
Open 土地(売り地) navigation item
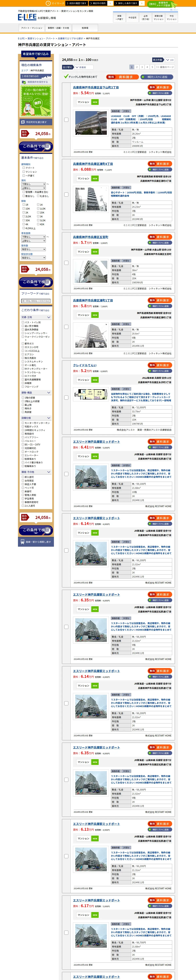pyautogui.click(x=145, y=17)
